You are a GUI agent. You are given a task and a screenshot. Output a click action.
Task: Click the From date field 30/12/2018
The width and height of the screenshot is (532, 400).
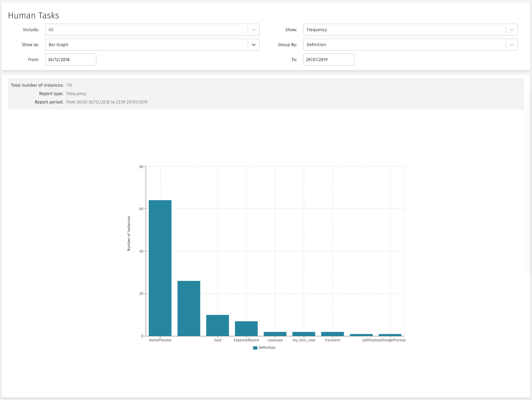click(x=71, y=60)
